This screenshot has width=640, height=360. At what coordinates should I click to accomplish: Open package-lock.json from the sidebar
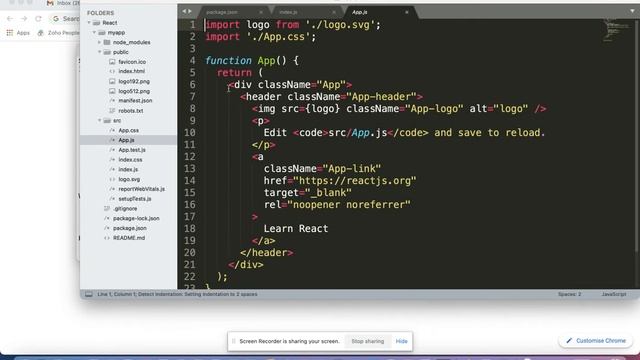click(x=136, y=218)
